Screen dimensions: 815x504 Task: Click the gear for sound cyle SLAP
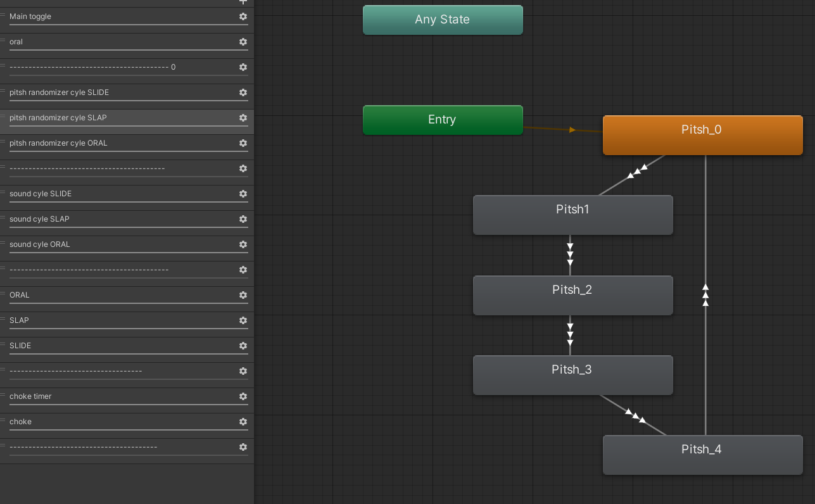pyautogui.click(x=243, y=219)
